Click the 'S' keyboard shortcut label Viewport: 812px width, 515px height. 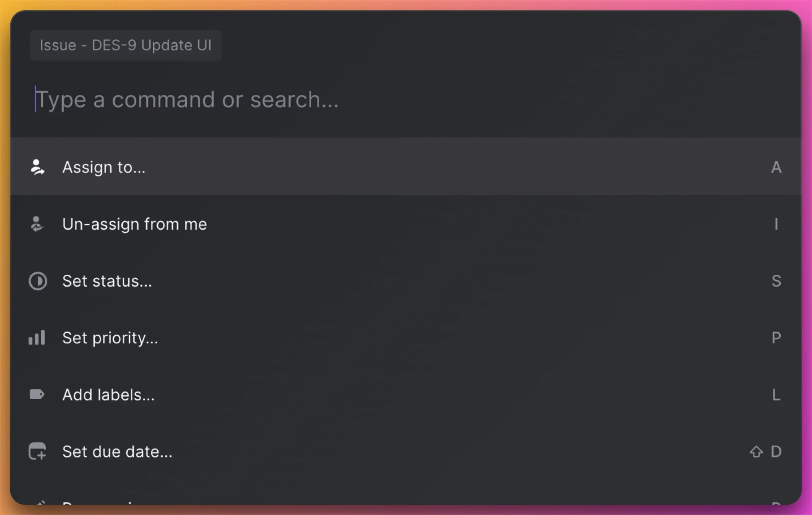[776, 281]
